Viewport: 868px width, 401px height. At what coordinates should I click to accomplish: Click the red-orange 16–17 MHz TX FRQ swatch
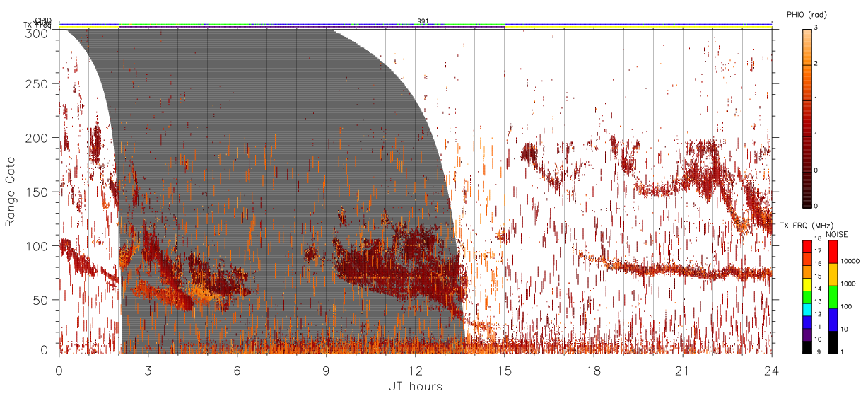pyautogui.click(x=807, y=259)
